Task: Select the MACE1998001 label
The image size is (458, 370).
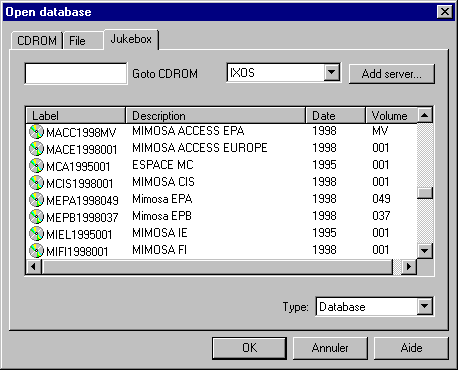Action: [x=82, y=150]
